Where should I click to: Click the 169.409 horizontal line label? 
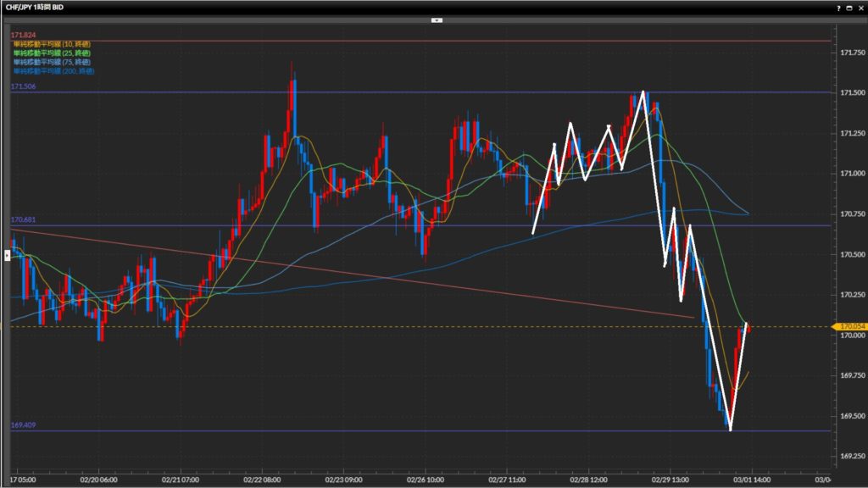[22, 425]
